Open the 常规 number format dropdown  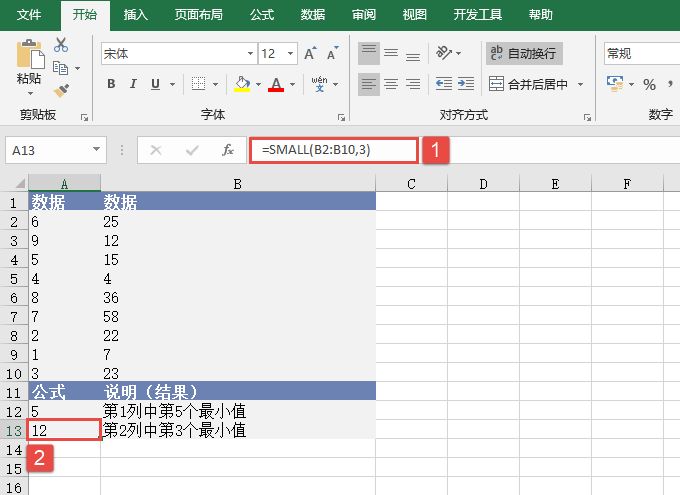[x=640, y=53]
